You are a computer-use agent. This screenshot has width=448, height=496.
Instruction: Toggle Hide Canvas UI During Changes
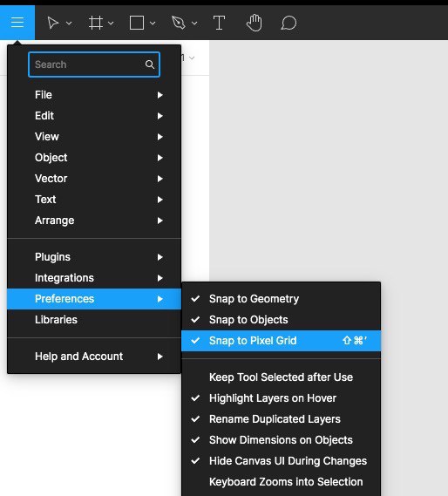click(x=282, y=461)
